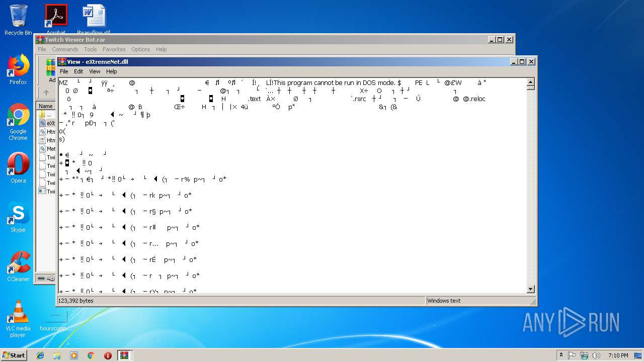Open Favorites menu in the WinRAR window

click(x=114, y=49)
